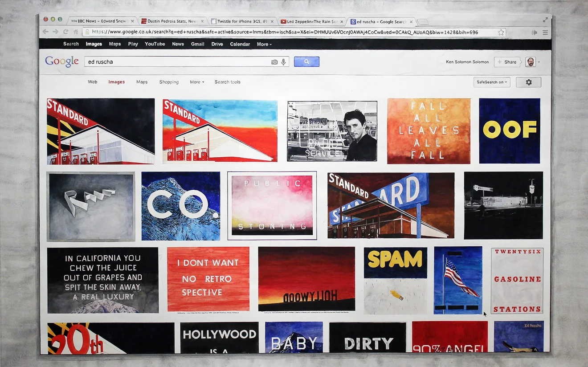Open the account dropdown arrow beside avatar
This screenshot has width=588, height=367.
539,62
